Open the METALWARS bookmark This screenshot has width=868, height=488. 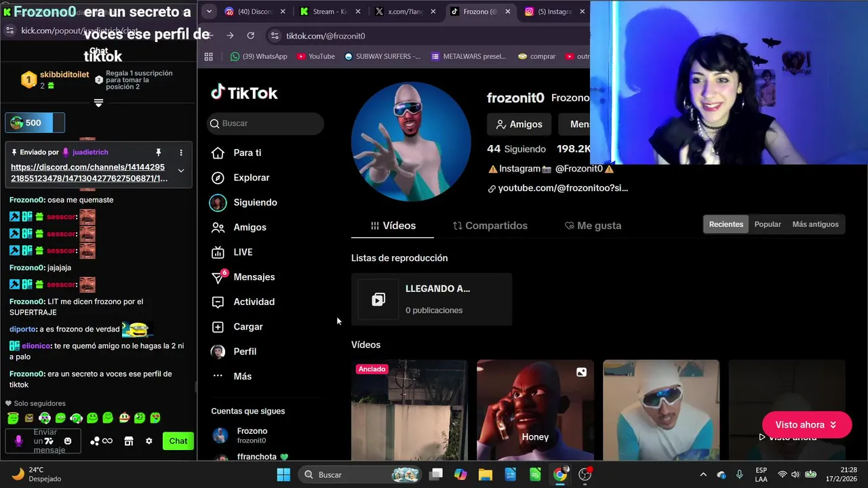(469, 56)
